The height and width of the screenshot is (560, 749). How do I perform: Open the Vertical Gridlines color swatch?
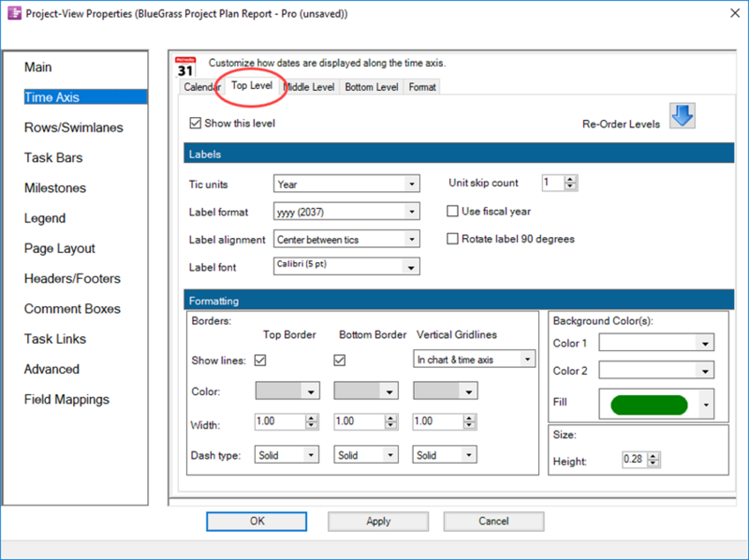pos(446,391)
